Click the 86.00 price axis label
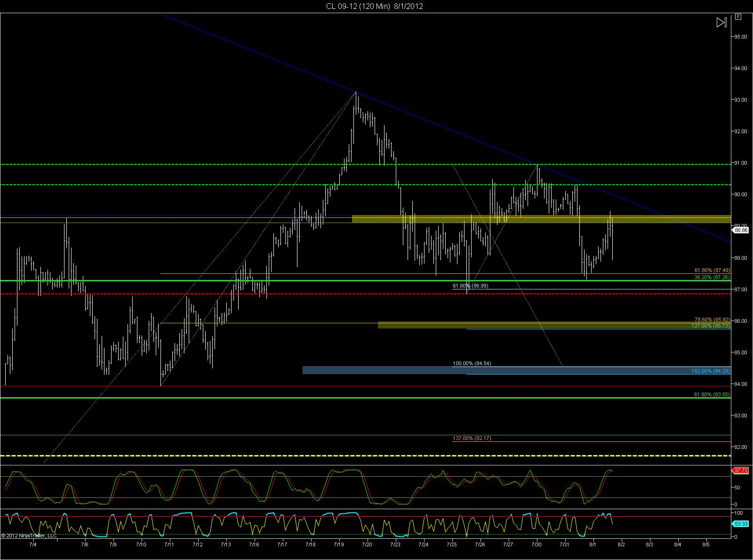The width and height of the screenshot is (753, 560). [x=741, y=321]
